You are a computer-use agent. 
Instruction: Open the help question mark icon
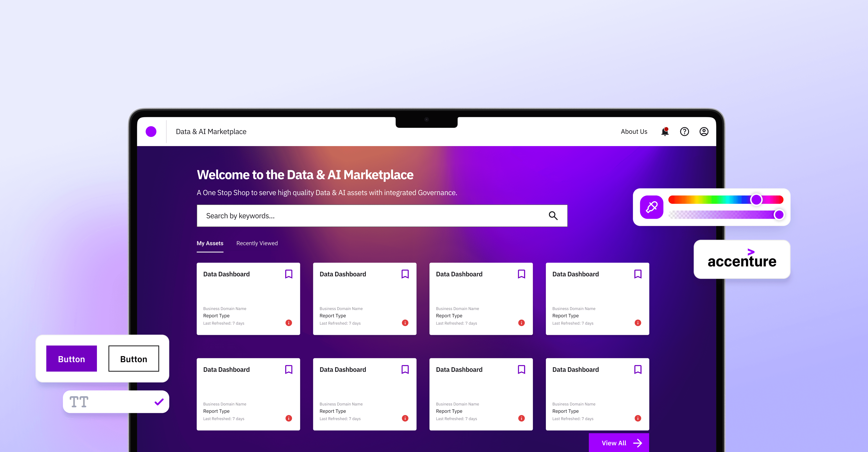(684, 132)
